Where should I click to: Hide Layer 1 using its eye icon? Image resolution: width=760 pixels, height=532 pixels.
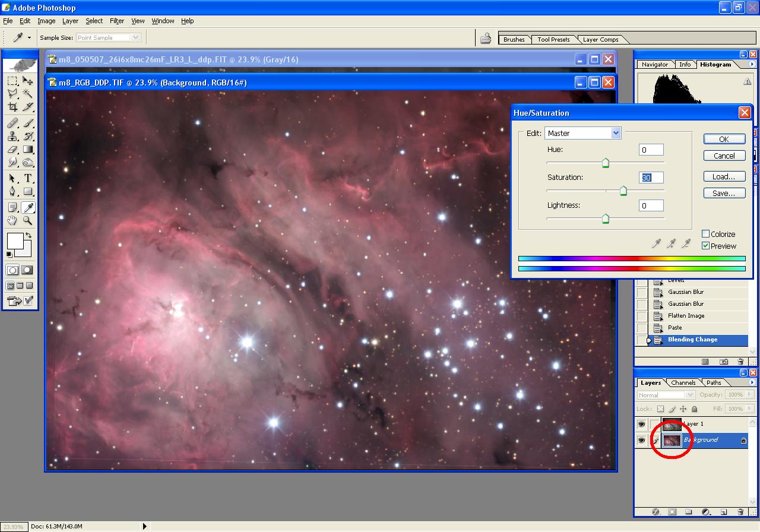point(641,424)
